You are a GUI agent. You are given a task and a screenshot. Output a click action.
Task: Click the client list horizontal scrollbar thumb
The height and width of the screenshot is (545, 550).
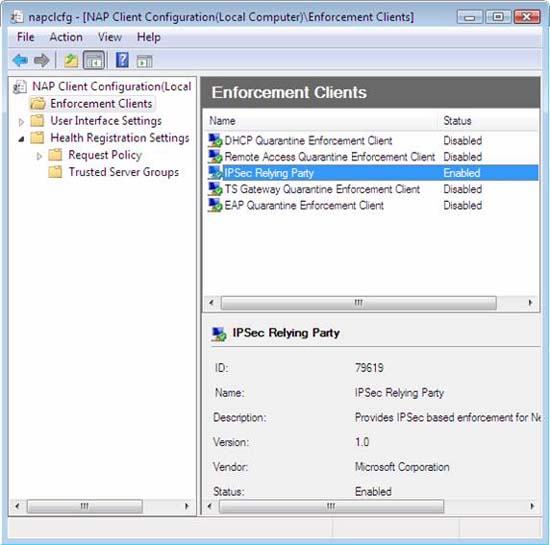[358, 303]
